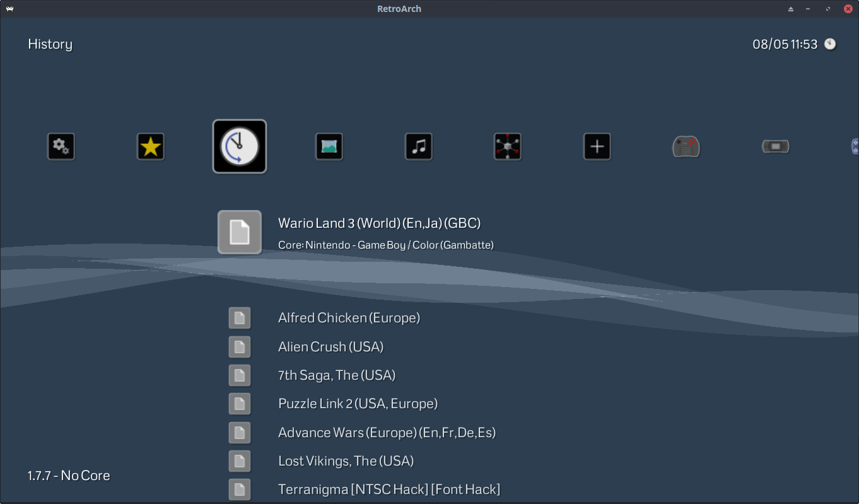Screen dimensions: 859x504
Task: Click the 1.7.7 - No Core status text
Action: click(x=69, y=476)
